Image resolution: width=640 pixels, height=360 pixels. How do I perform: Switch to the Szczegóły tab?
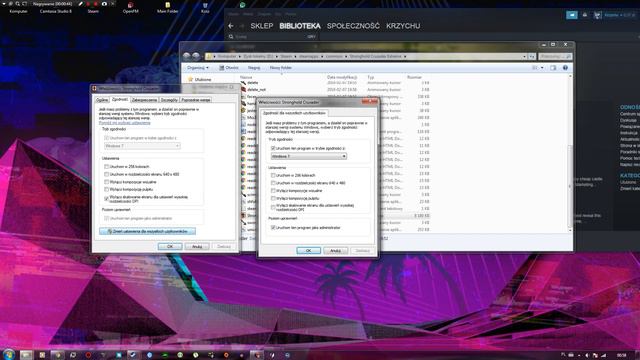pyautogui.click(x=169, y=100)
